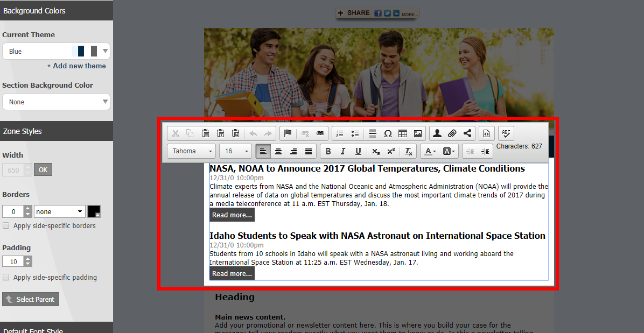Open the border color black swatch
644x333 pixels.
click(94, 211)
